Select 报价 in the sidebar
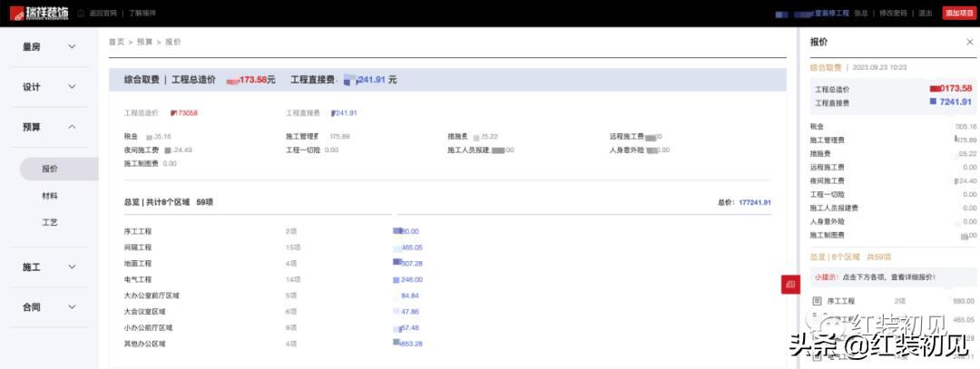Viewport: 980px width, 369px height. (x=59, y=169)
